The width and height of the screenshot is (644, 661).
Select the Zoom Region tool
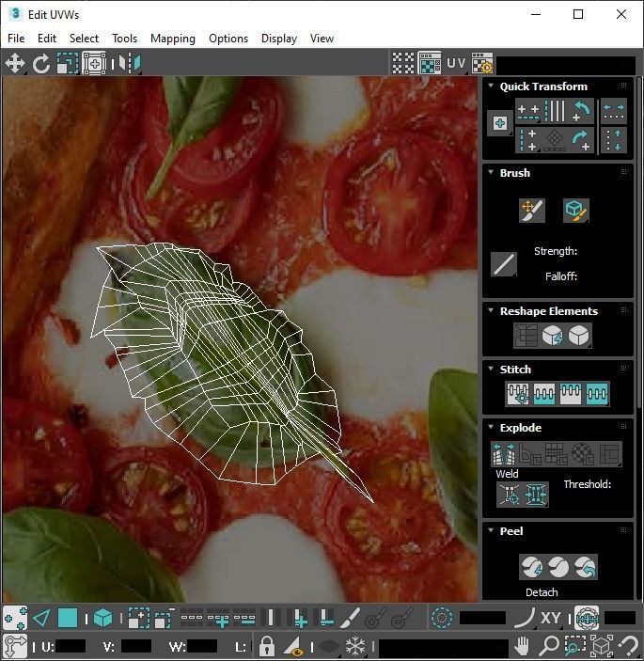coord(574,646)
